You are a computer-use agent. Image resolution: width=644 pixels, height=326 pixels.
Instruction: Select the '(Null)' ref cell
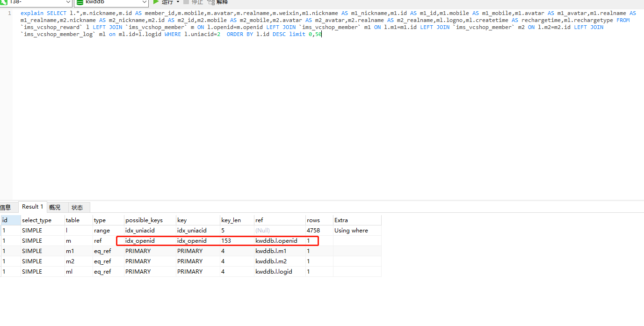280,230
